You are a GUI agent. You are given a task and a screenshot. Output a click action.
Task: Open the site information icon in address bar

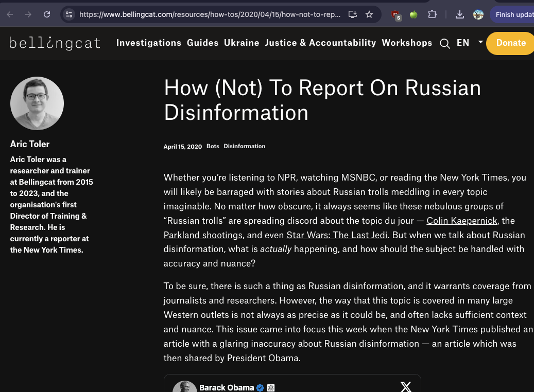click(69, 14)
